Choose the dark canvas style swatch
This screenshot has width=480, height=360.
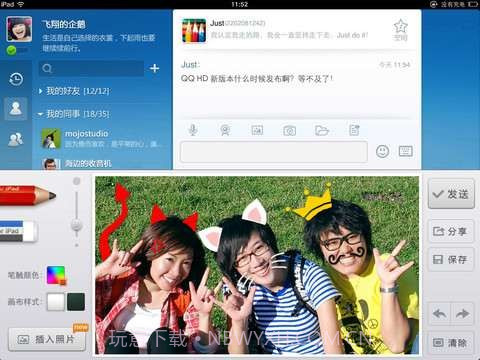[x=76, y=302]
